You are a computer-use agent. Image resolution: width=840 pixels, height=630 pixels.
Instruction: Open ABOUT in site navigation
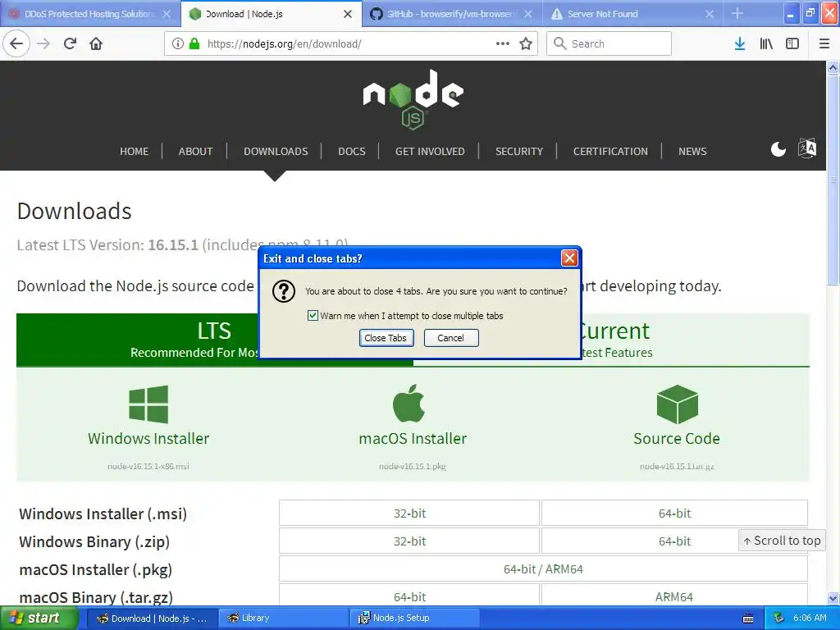coord(195,152)
